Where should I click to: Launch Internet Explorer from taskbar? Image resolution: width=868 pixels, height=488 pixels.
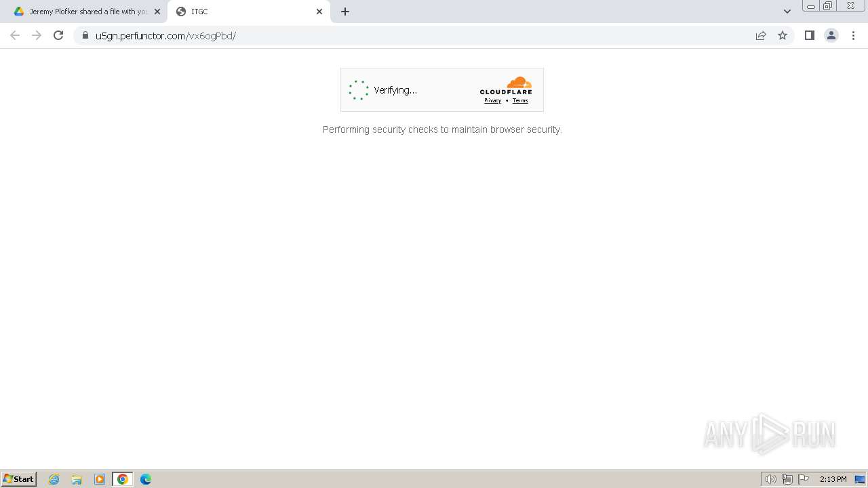click(54, 479)
